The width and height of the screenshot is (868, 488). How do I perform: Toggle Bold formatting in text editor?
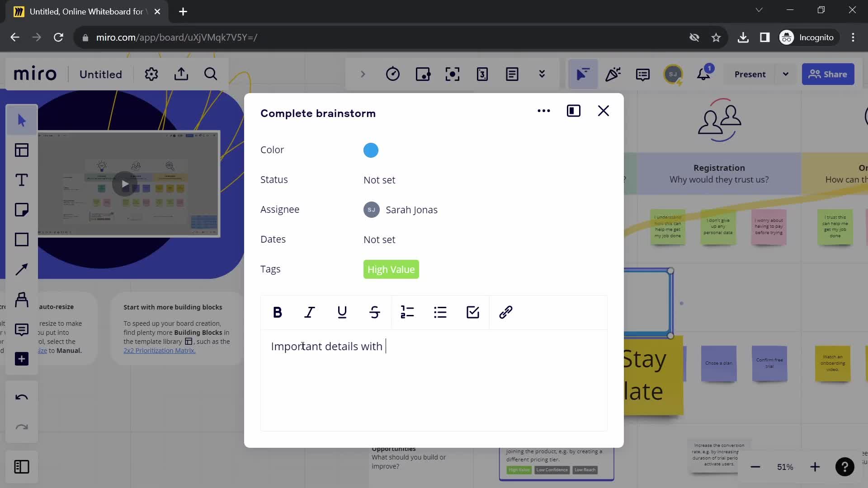click(277, 312)
